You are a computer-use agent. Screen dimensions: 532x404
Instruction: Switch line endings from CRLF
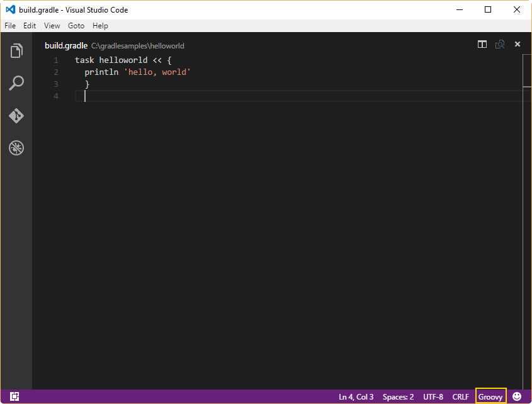pyautogui.click(x=460, y=396)
